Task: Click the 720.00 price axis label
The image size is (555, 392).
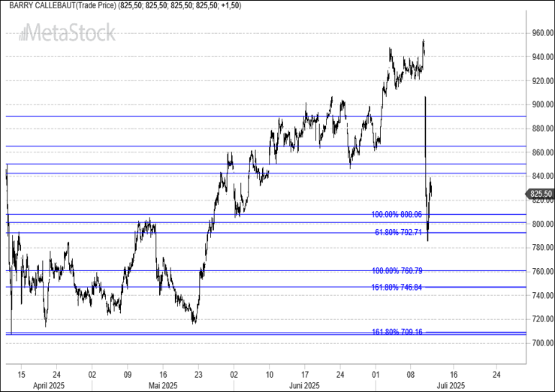Action: [543, 318]
